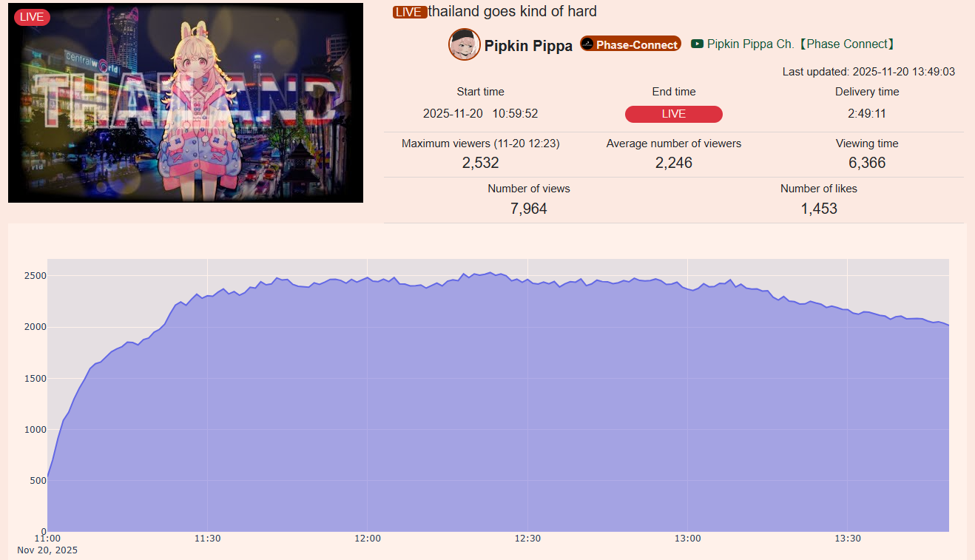Open the Pipkin Pippa profile link
975x560 pixels.
[528, 46]
